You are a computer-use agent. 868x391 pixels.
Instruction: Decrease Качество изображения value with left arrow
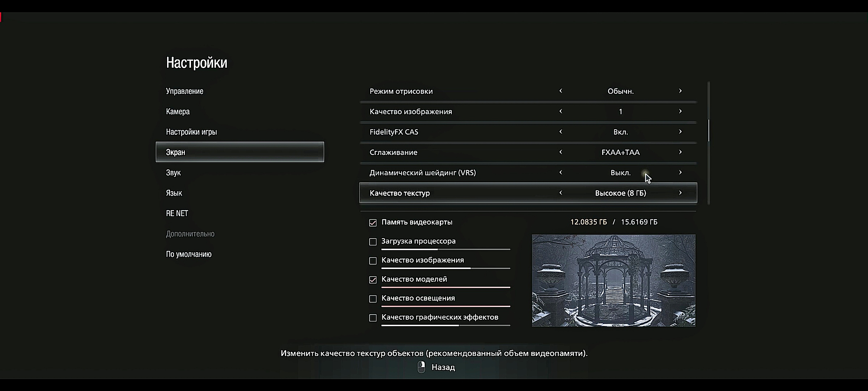click(x=561, y=111)
